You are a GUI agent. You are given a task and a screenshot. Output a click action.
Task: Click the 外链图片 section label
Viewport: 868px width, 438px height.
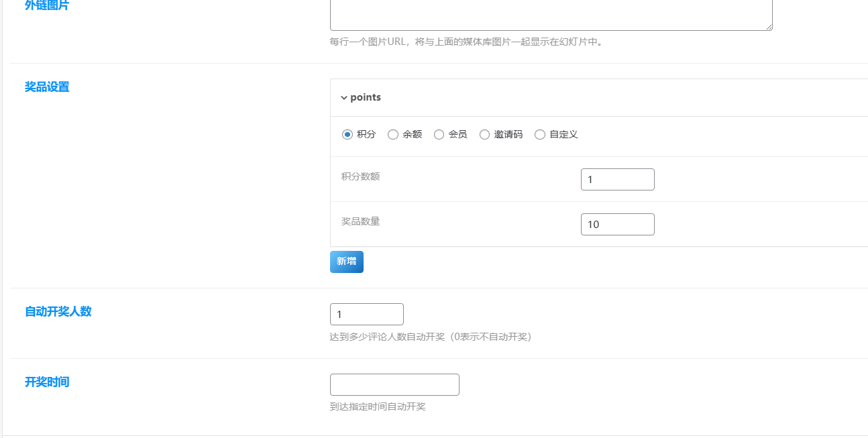(47, 6)
